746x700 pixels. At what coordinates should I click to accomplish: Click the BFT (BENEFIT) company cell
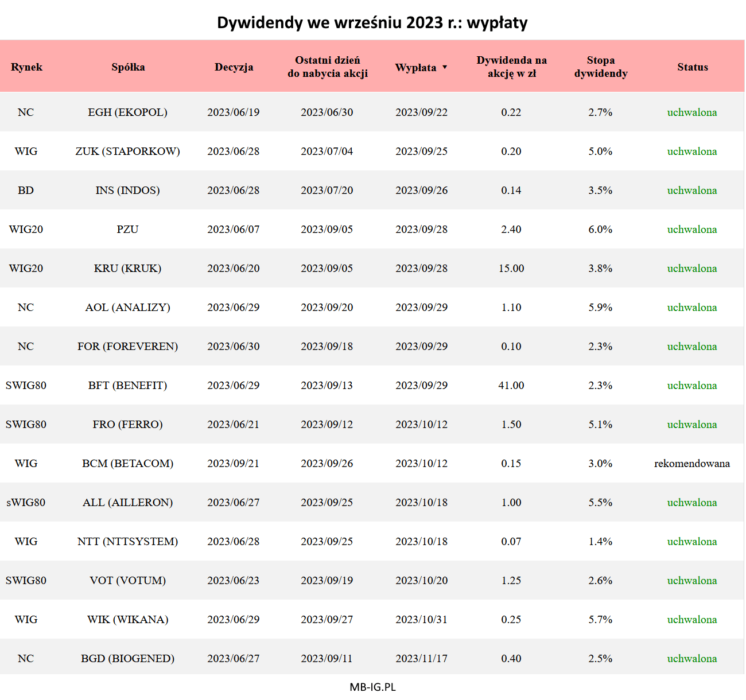click(127, 386)
